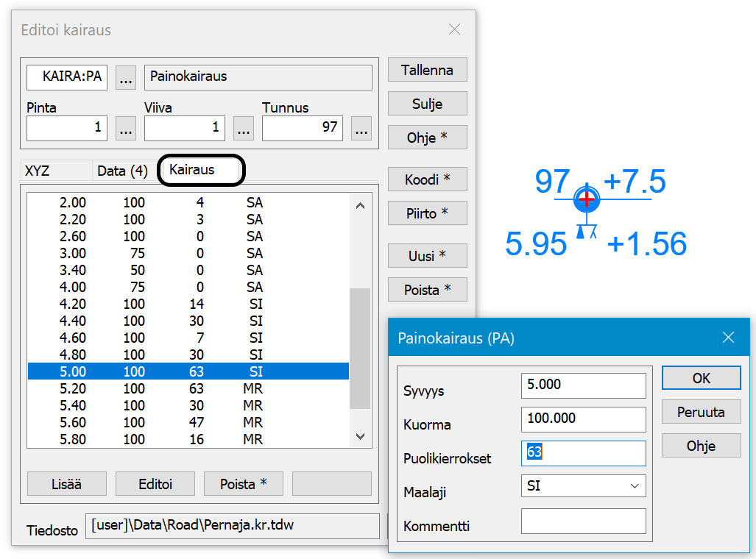This screenshot has height=559, width=756.
Task: Switch to the XYZ tab
Action: pos(38,171)
